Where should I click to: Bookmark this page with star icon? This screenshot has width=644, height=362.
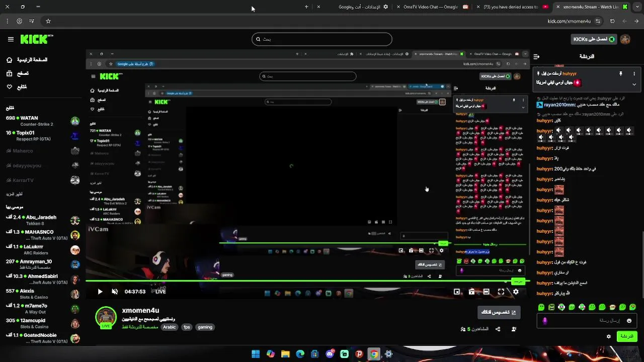[x=48, y=21]
